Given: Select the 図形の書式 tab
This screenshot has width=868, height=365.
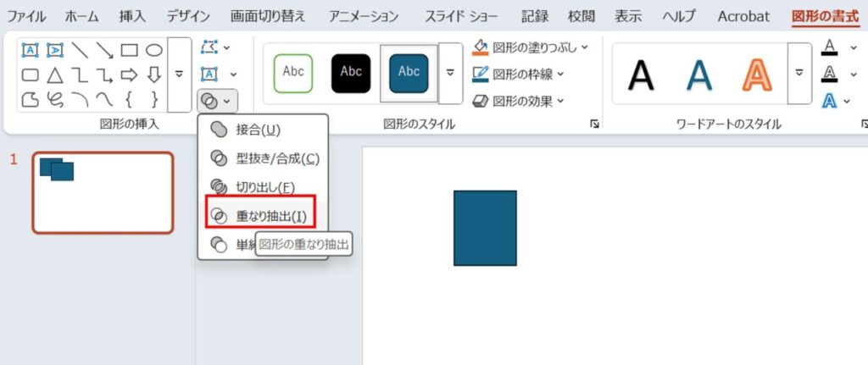Looking at the screenshot, I should tap(826, 17).
